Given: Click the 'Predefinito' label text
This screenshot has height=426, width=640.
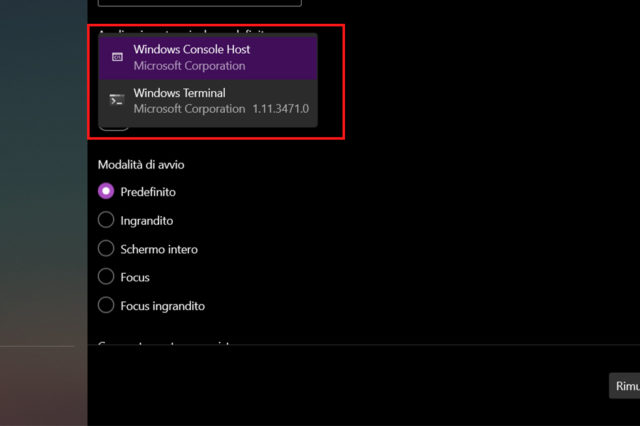Looking at the screenshot, I should [148, 192].
